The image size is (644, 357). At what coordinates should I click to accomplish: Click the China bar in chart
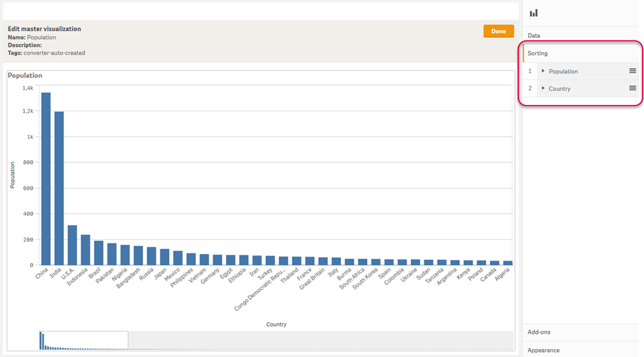pos(46,179)
